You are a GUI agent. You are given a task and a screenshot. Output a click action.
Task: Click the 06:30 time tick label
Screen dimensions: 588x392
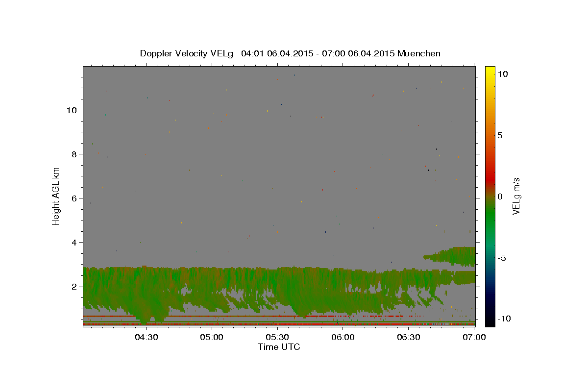(409, 337)
